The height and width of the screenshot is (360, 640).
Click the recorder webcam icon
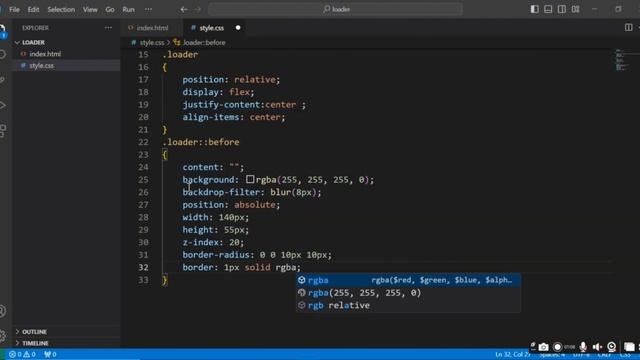611,347
